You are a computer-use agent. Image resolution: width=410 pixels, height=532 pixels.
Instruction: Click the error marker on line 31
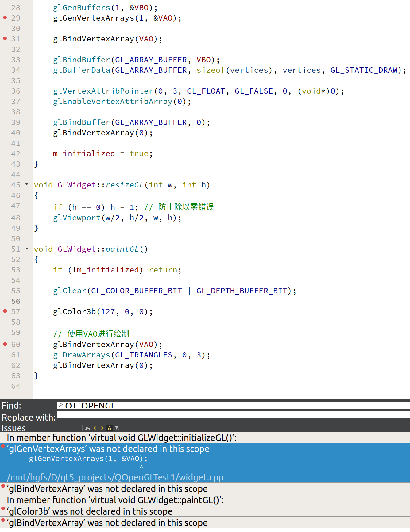tap(5, 39)
